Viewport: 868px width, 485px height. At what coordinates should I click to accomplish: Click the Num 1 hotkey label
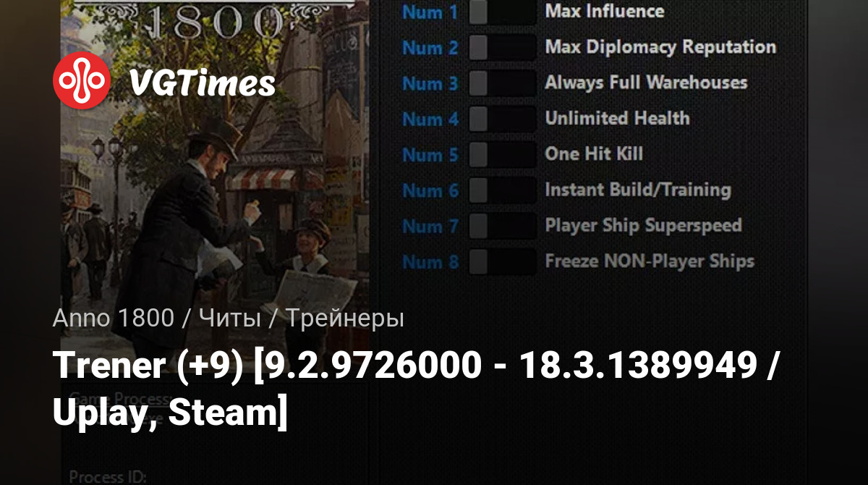pyautogui.click(x=430, y=12)
